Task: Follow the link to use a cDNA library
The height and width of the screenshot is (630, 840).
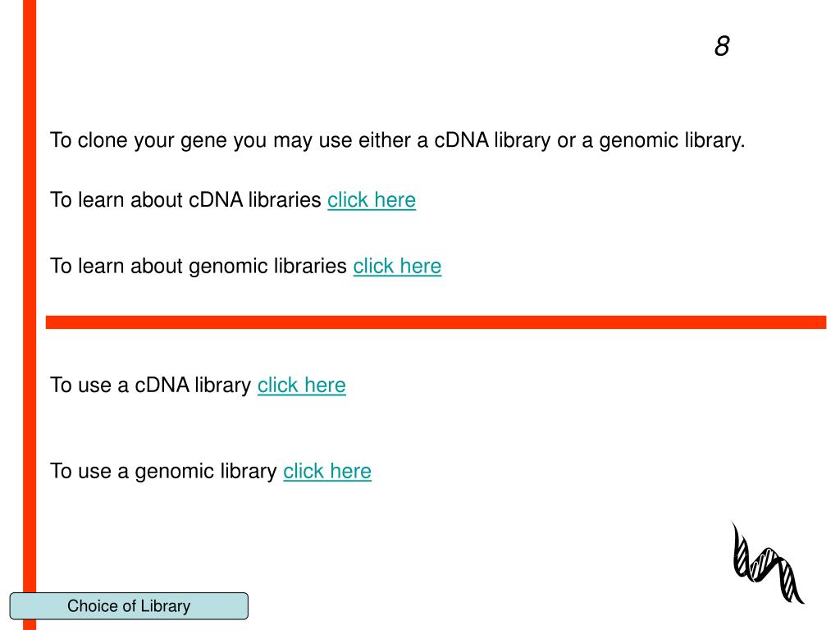Action: coord(302,386)
